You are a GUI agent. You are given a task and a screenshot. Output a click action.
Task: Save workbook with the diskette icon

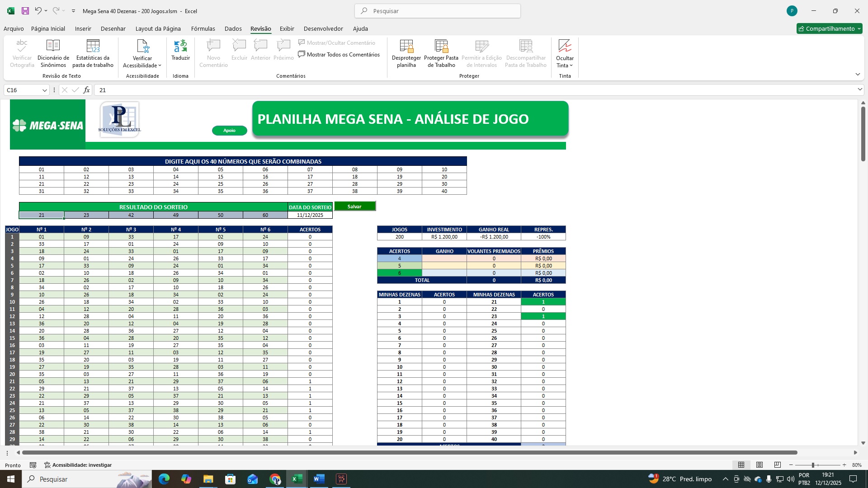(25, 11)
